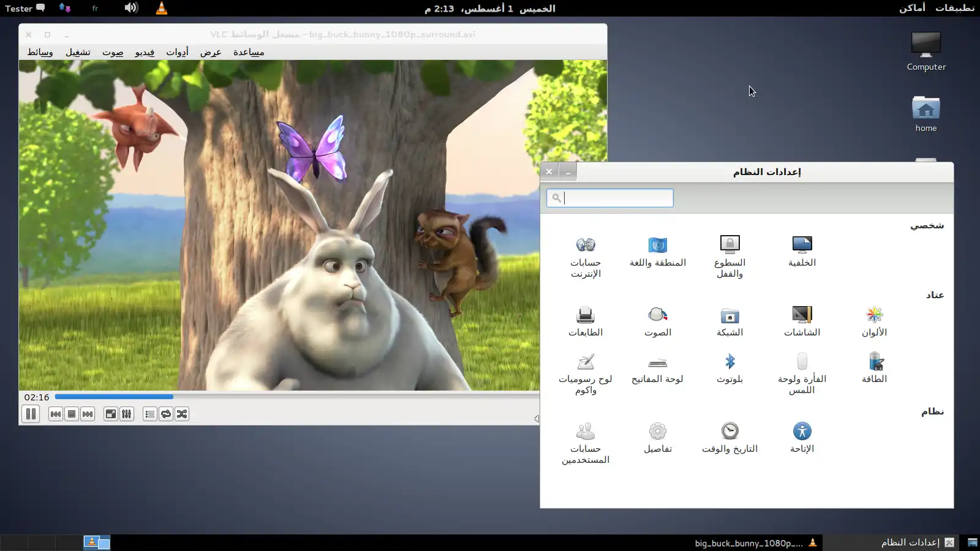Open the volume speaker indicator

pyautogui.click(x=131, y=8)
